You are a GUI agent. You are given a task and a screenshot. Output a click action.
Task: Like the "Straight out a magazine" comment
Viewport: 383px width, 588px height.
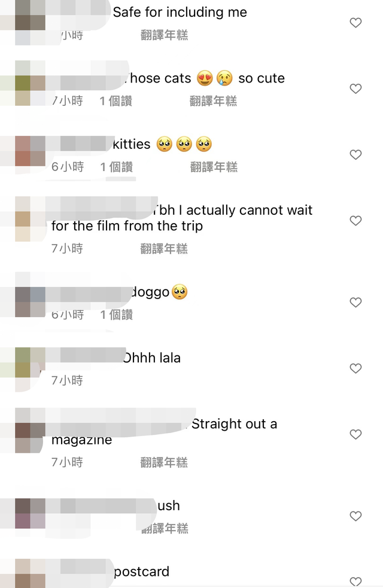click(x=355, y=435)
